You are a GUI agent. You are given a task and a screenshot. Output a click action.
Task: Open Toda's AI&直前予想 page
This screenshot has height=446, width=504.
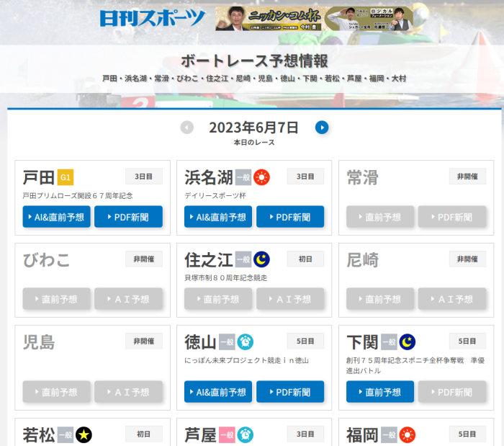coord(56,217)
